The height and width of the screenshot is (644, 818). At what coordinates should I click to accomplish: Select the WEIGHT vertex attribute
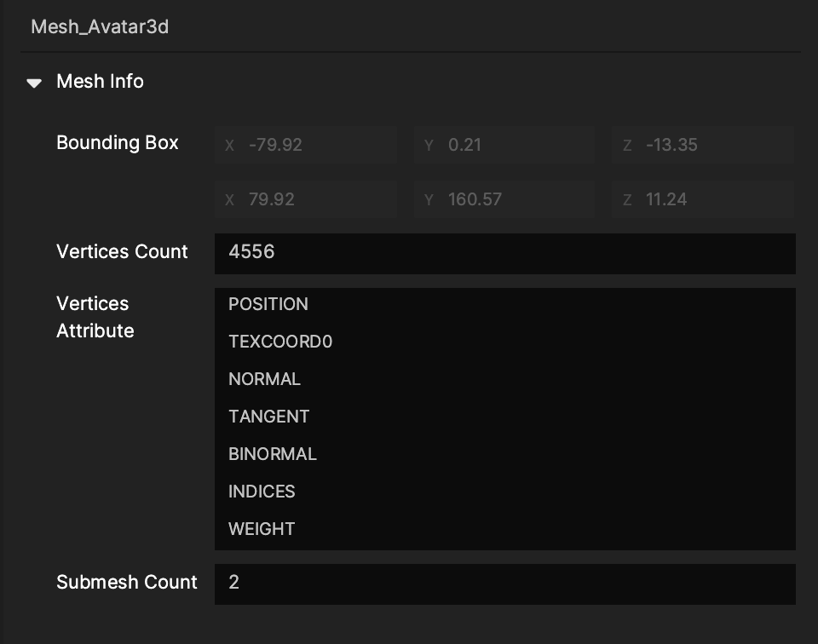tap(262, 529)
